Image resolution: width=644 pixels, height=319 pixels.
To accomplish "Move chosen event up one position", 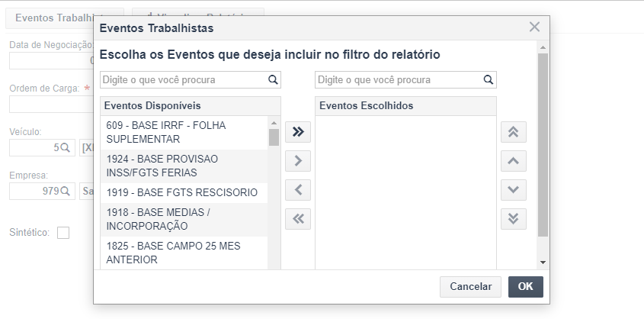I will pyautogui.click(x=514, y=161).
